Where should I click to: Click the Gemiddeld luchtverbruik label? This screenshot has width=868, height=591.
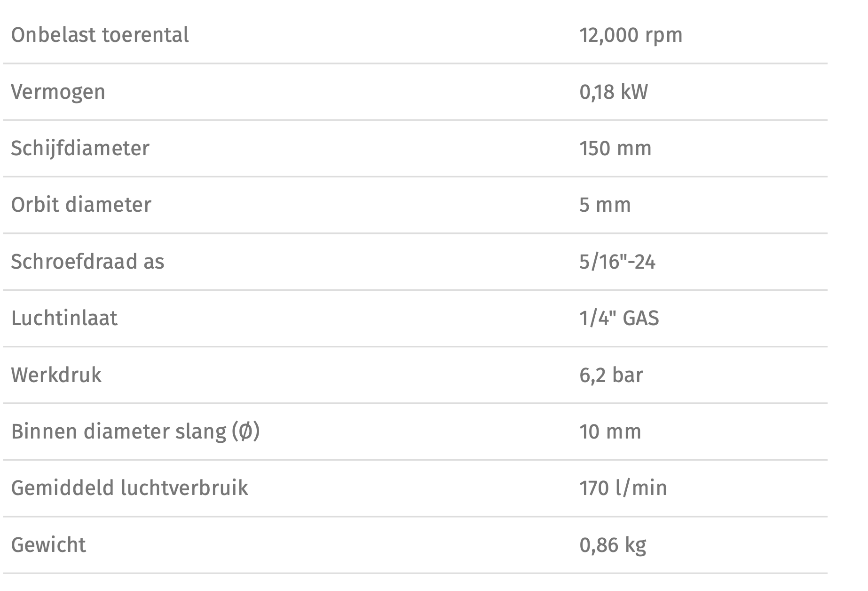click(129, 488)
